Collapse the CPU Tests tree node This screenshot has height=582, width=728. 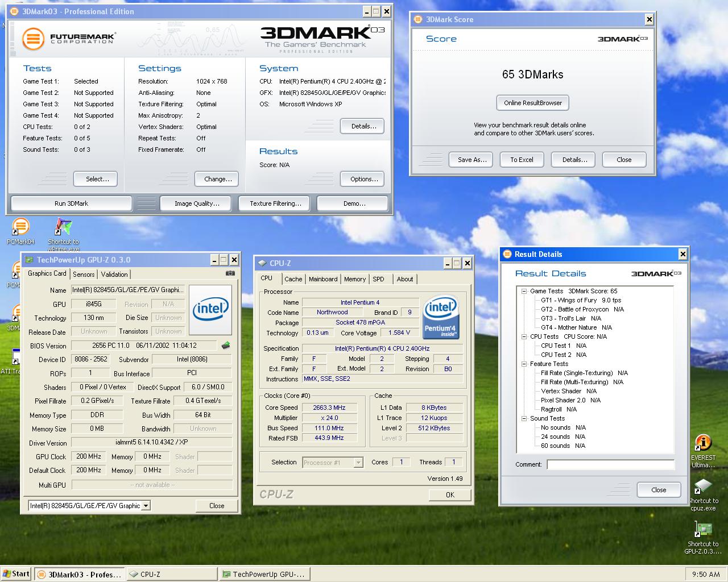click(x=524, y=336)
